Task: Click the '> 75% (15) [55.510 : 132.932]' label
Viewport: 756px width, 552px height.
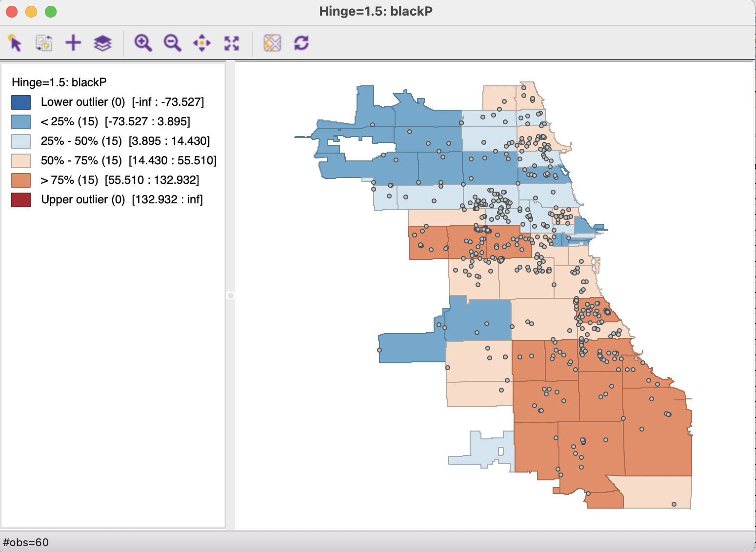Action: 120,180
